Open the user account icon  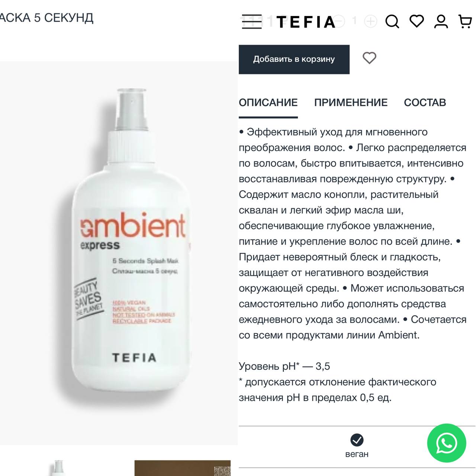click(441, 22)
